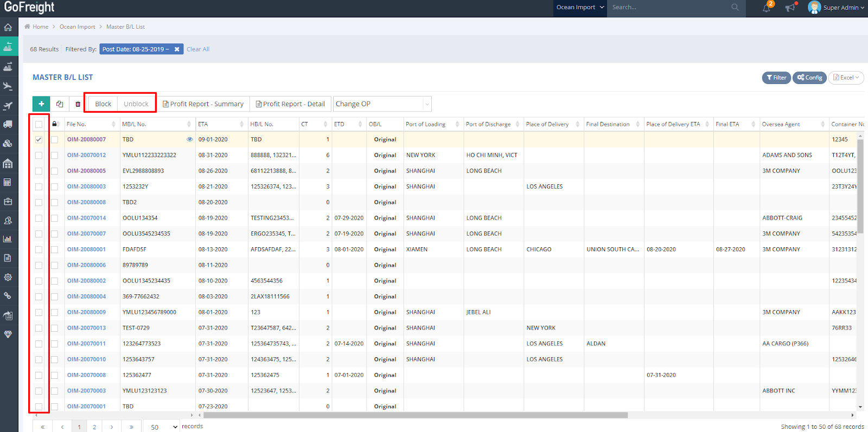Image resolution: width=868 pixels, height=432 pixels.
Task: Select the checkbox for row OIM-20070012
Action: point(39,155)
